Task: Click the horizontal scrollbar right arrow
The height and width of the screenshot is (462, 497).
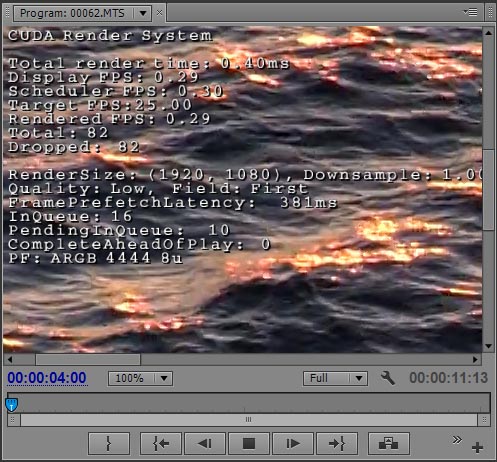Action: point(475,360)
